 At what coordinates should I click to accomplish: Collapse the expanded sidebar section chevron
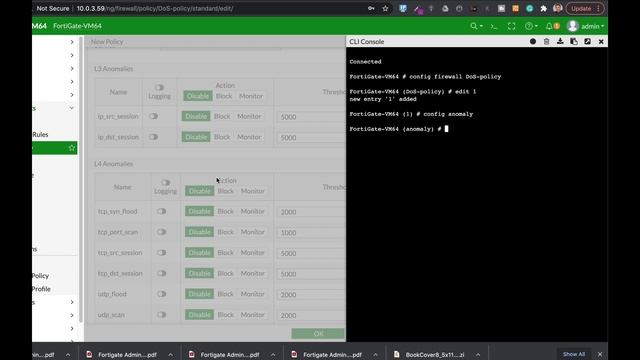(72, 108)
